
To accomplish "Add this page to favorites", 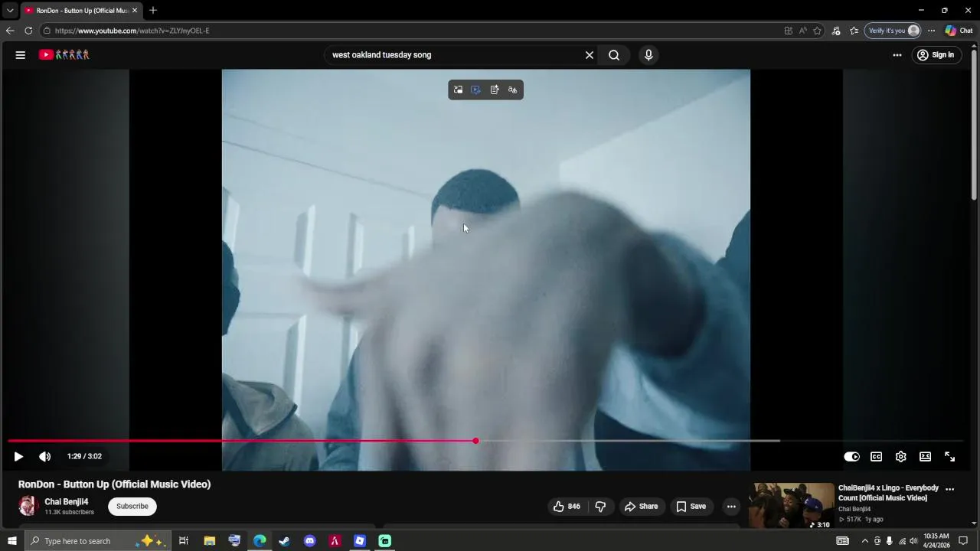I will (817, 31).
